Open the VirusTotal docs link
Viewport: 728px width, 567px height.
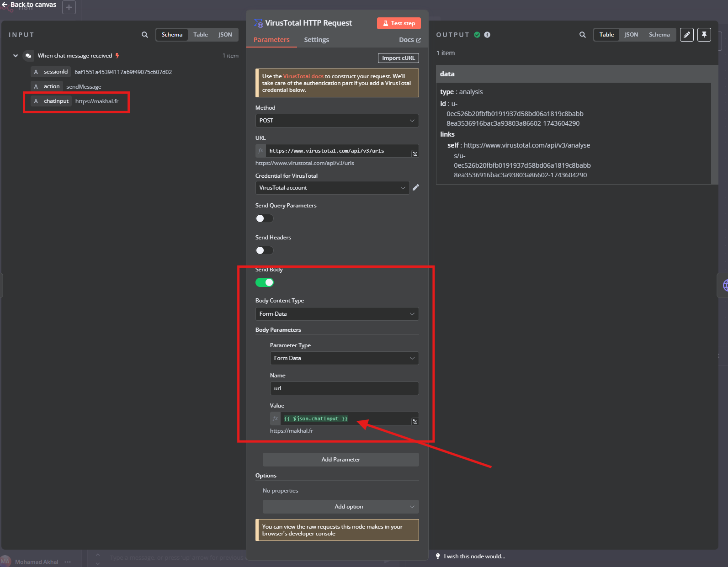click(x=303, y=76)
